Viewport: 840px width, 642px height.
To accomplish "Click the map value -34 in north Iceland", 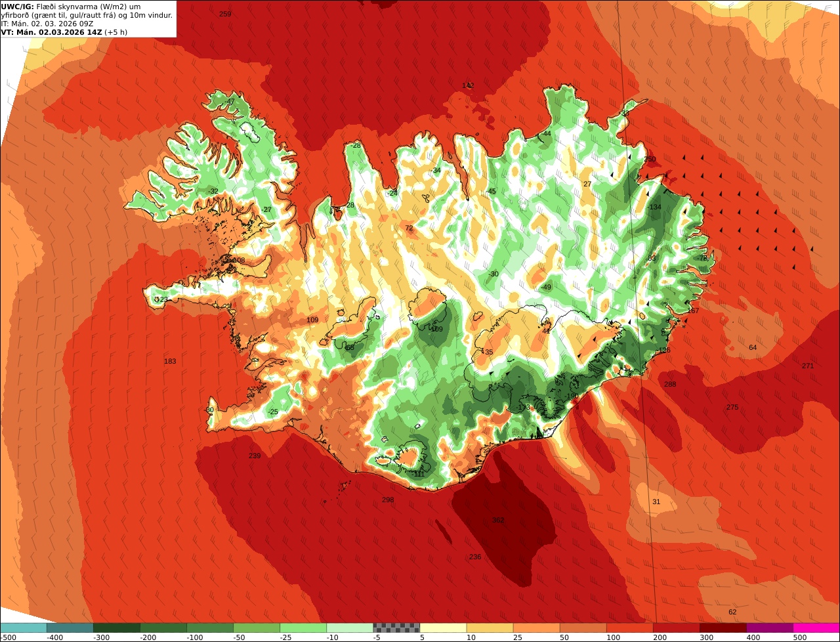I will (436, 170).
